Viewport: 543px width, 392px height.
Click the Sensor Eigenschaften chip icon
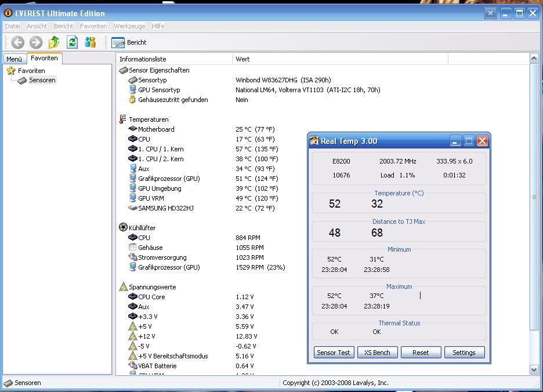click(x=124, y=70)
